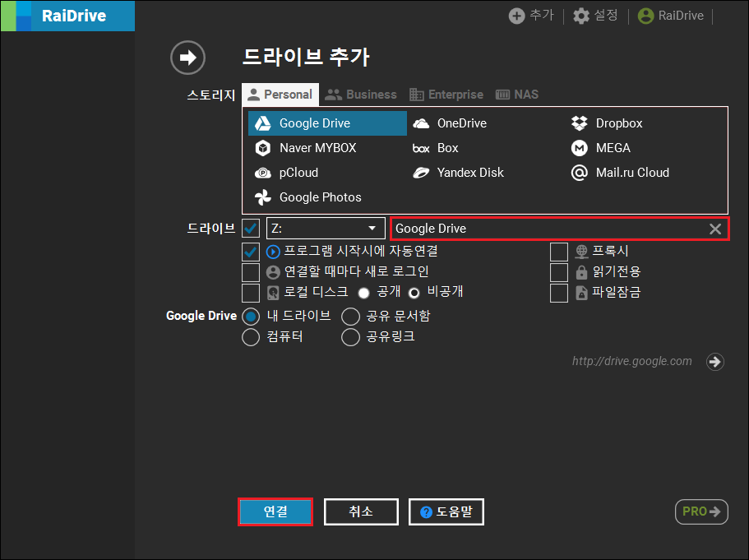Click the 프록시 globe icon

coord(581,252)
